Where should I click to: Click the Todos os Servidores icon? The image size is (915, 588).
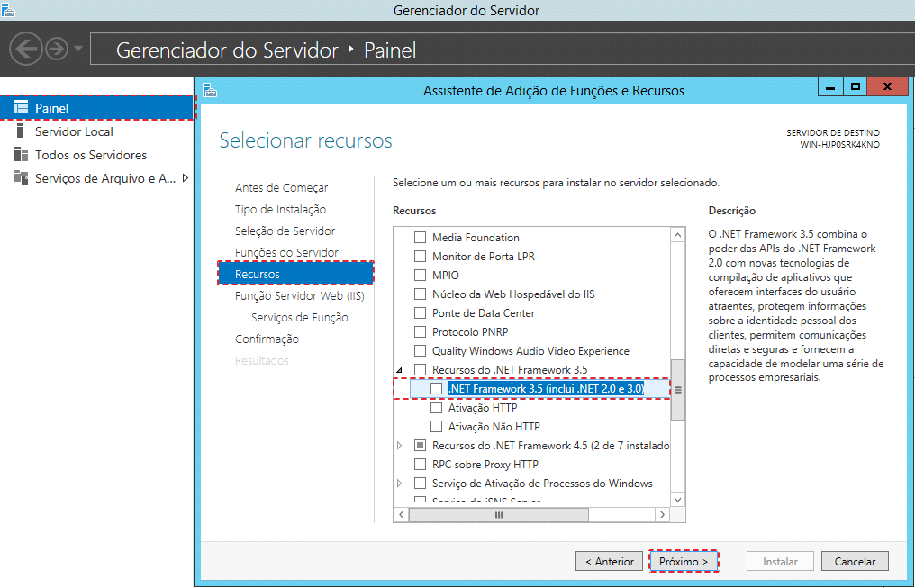tap(21, 155)
